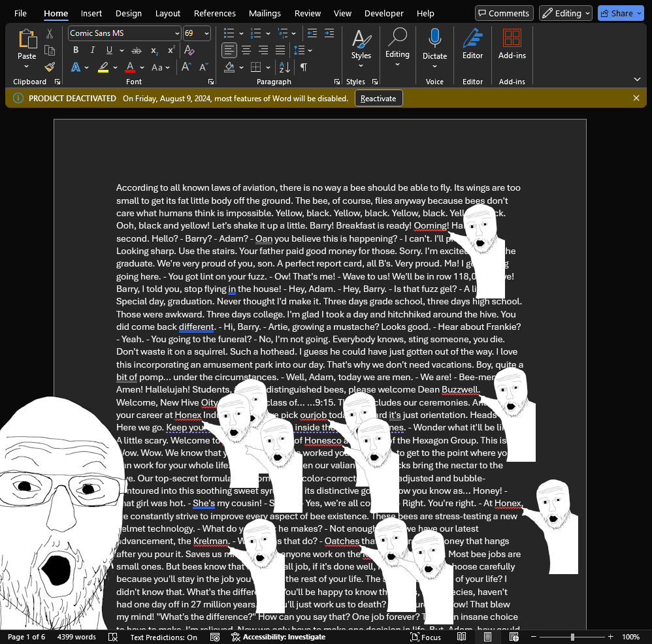Viewport: 652px width, 644px height.
Task: Switch to the Design tab
Action: click(x=129, y=13)
